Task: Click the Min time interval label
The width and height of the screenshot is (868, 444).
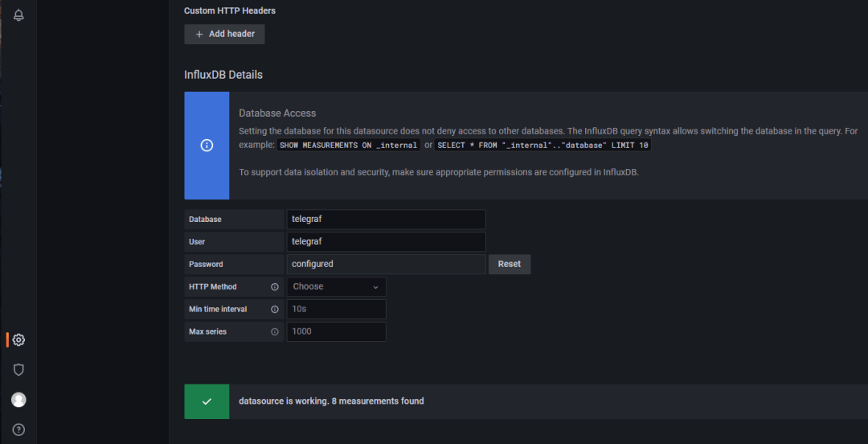Action: click(x=218, y=310)
